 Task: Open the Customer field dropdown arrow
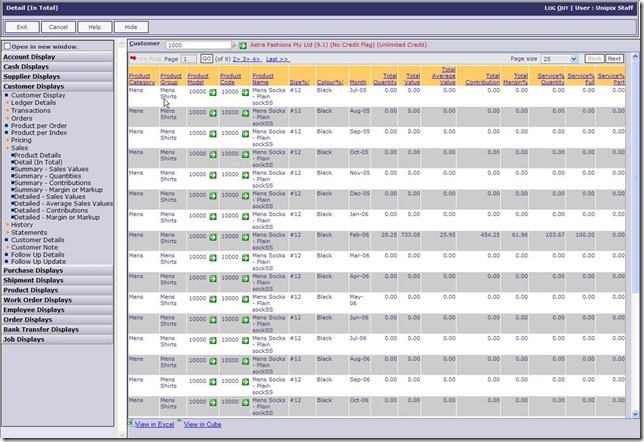click(x=233, y=46)
